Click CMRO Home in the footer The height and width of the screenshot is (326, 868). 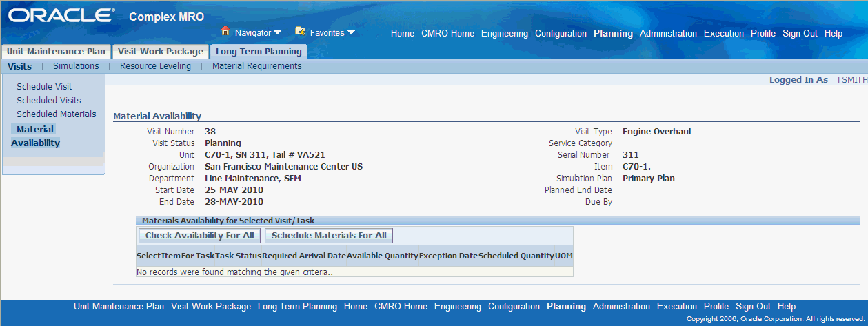click(401, 307)
